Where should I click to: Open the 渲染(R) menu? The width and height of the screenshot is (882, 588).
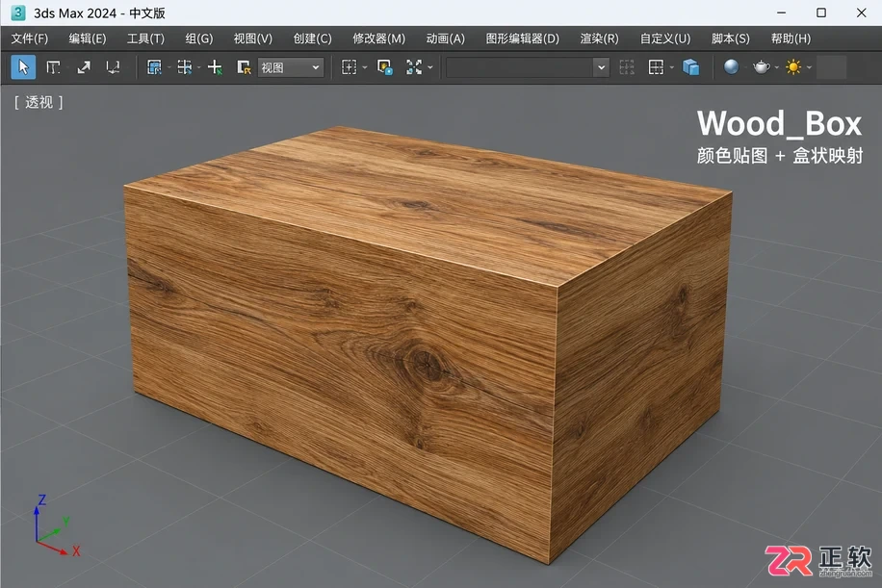coord(599,38)
